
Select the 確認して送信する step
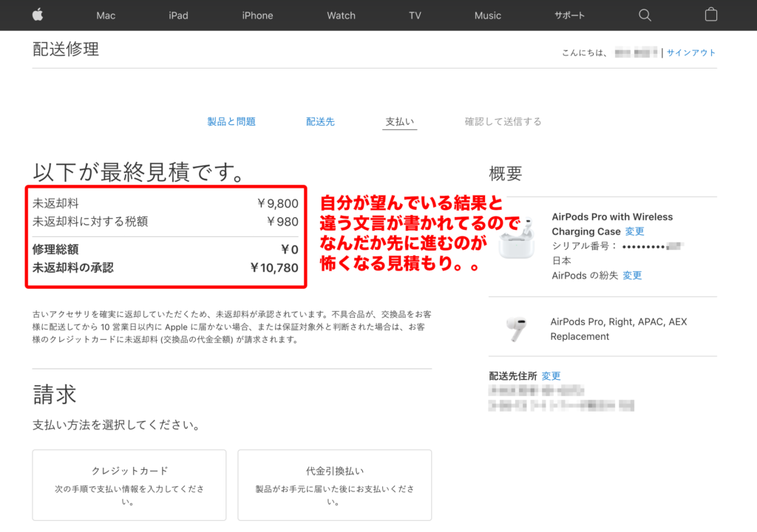pos(503,122)
